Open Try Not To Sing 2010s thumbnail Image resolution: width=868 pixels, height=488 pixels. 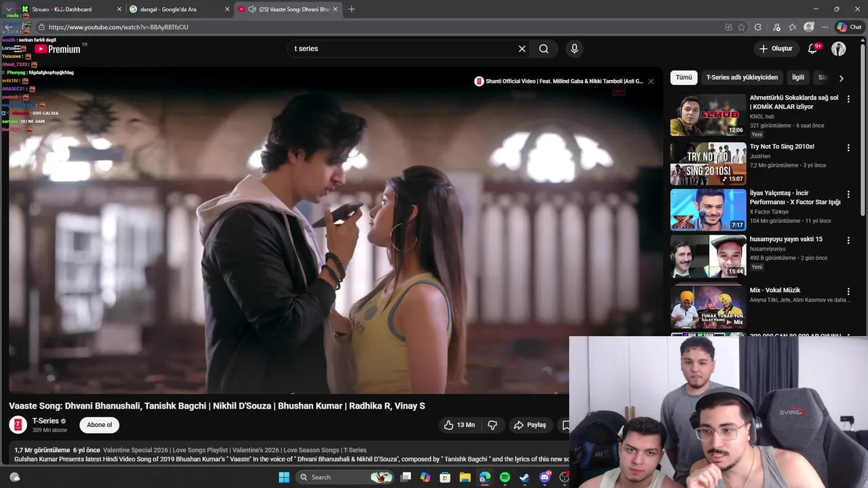click(708, 163)
